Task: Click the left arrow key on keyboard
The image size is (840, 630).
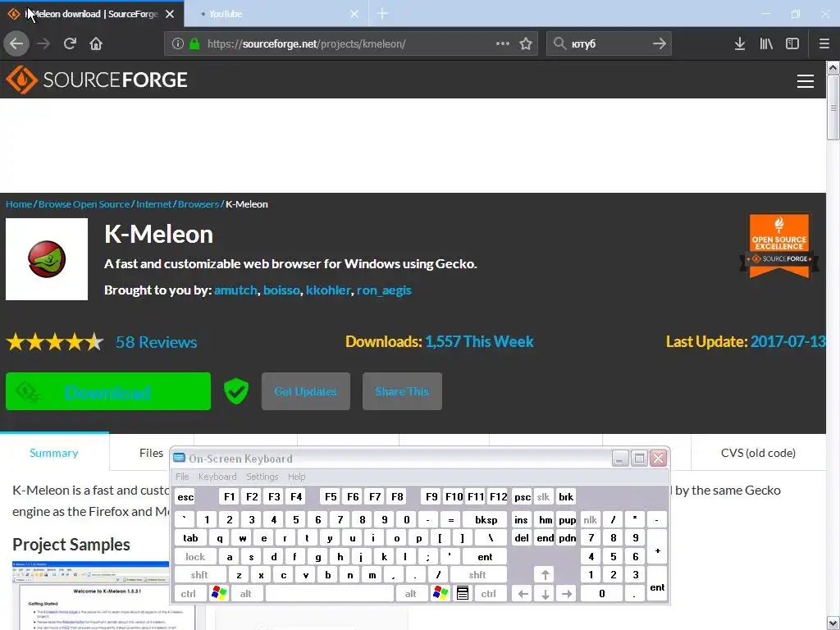Action: [x=523, y=594]
